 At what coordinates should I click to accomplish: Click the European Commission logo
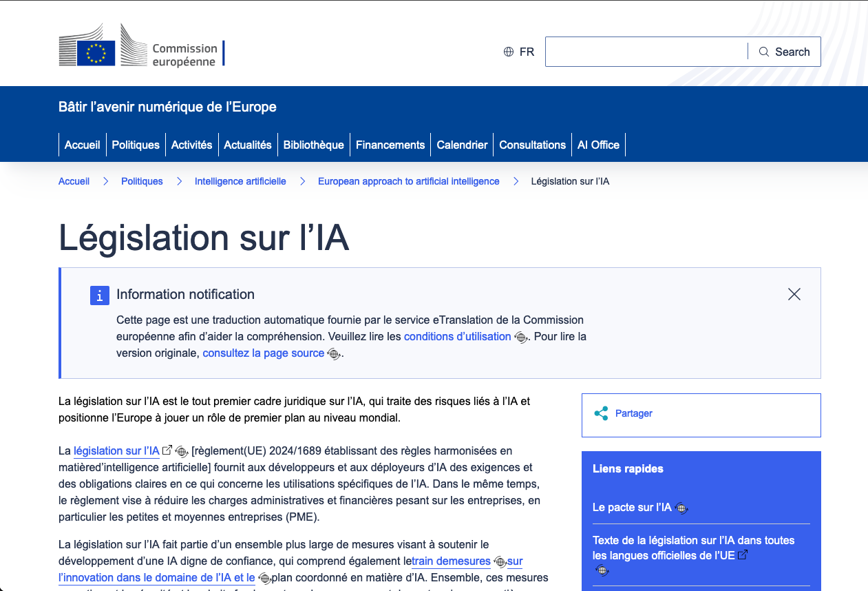tap(141, 46)
